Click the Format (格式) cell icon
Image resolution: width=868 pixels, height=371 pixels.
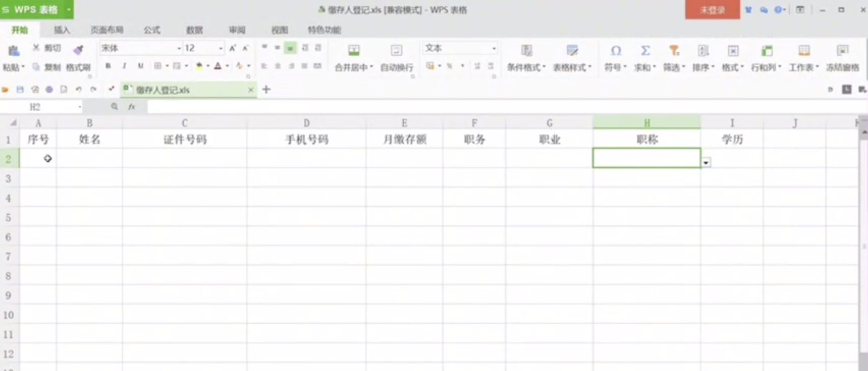733,50
